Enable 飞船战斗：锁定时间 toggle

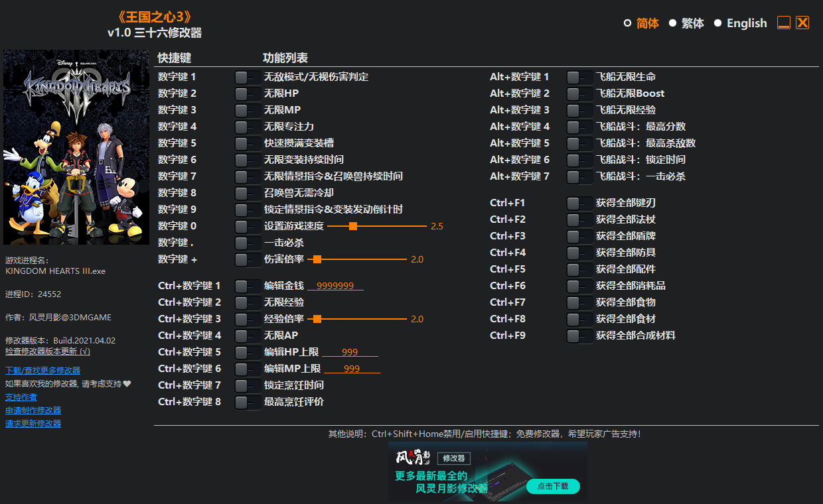[x=579, y=160]
